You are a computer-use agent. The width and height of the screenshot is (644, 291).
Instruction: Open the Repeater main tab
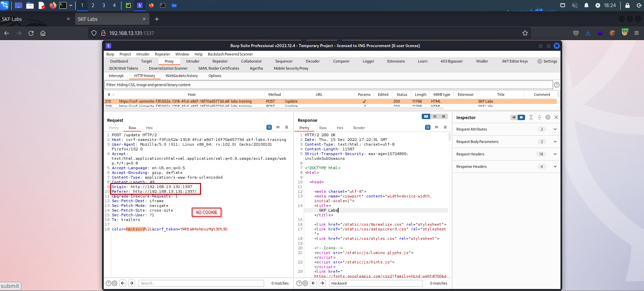click(x=220, y=61)
